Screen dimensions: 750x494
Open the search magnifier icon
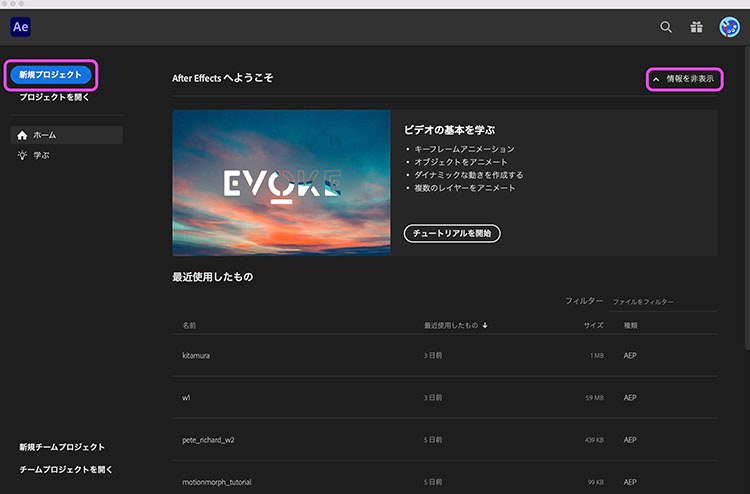coord(666,27)
